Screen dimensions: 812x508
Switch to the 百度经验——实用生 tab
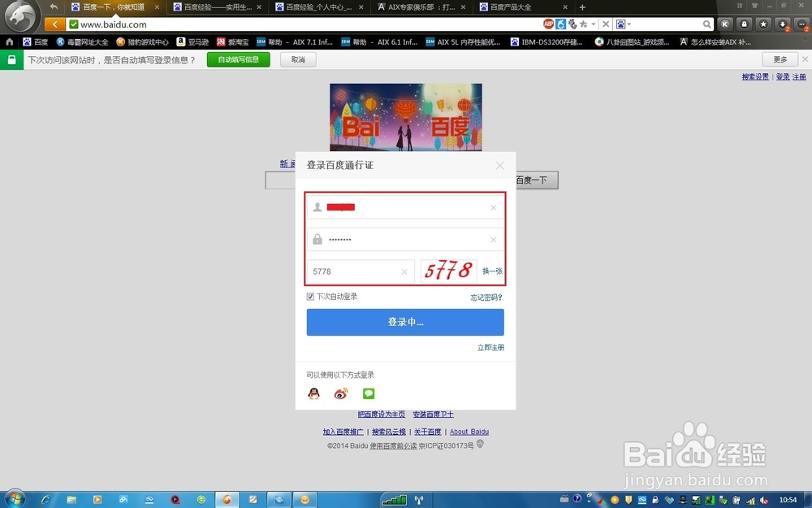pyautogui.click(x=218, y=7)
